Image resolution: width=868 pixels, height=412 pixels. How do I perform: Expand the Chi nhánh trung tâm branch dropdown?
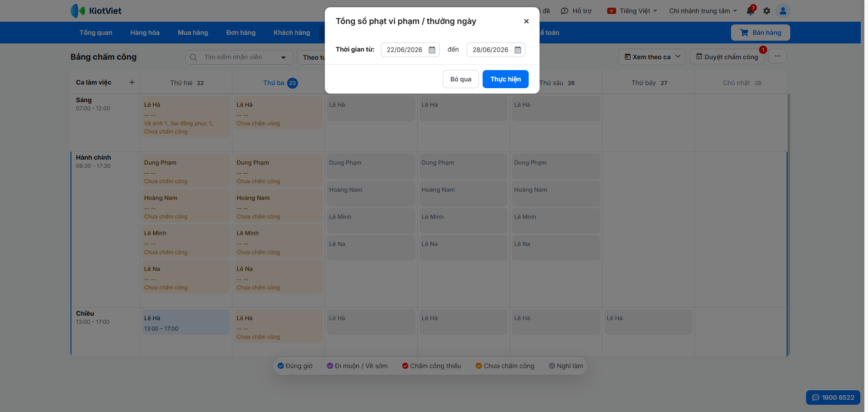(x=703, y=11)
